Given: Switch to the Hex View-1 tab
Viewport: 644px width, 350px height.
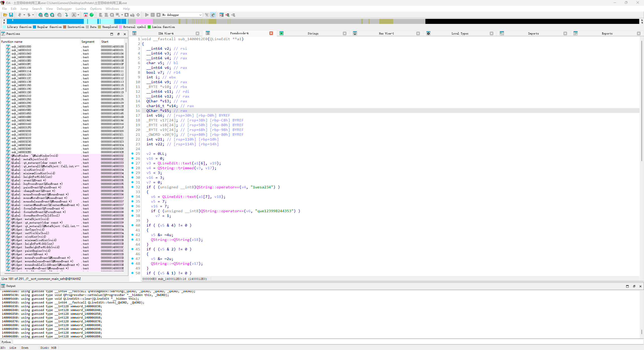Looking at the screenshot, I should pos(386,33).
